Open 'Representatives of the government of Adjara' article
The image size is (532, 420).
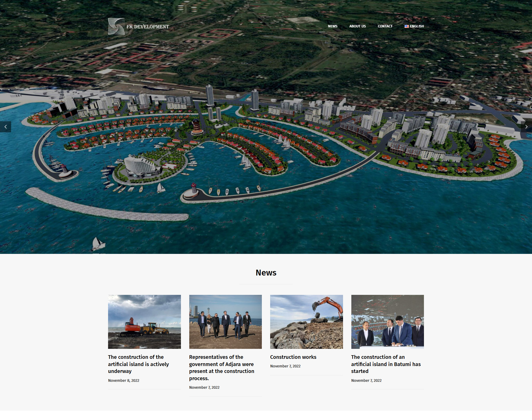(222, 368)
